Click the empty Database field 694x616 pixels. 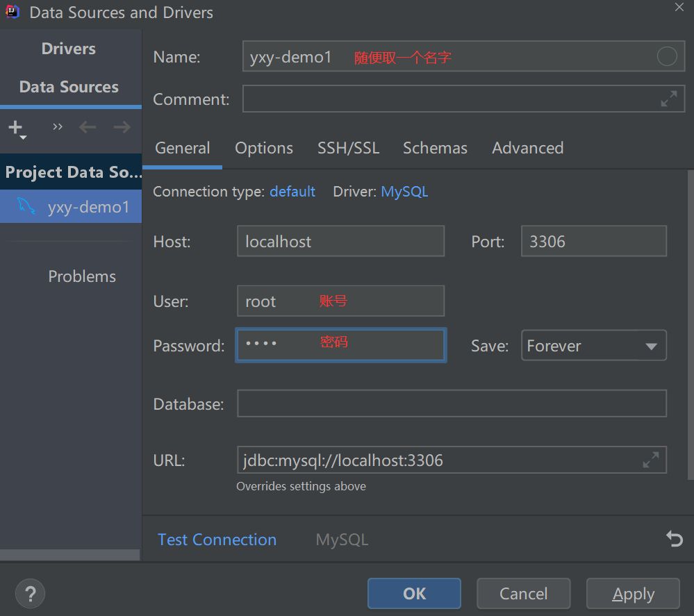click(x=452, y=403)
